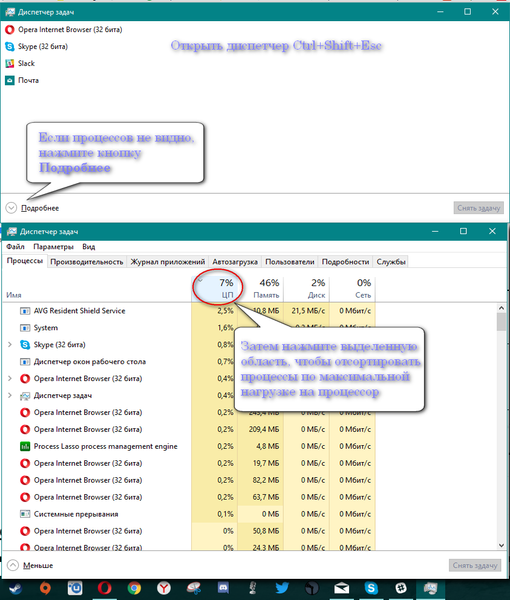Open Discord from the taskbar
This screenshot has width=510, height=600.
[223, 588]
